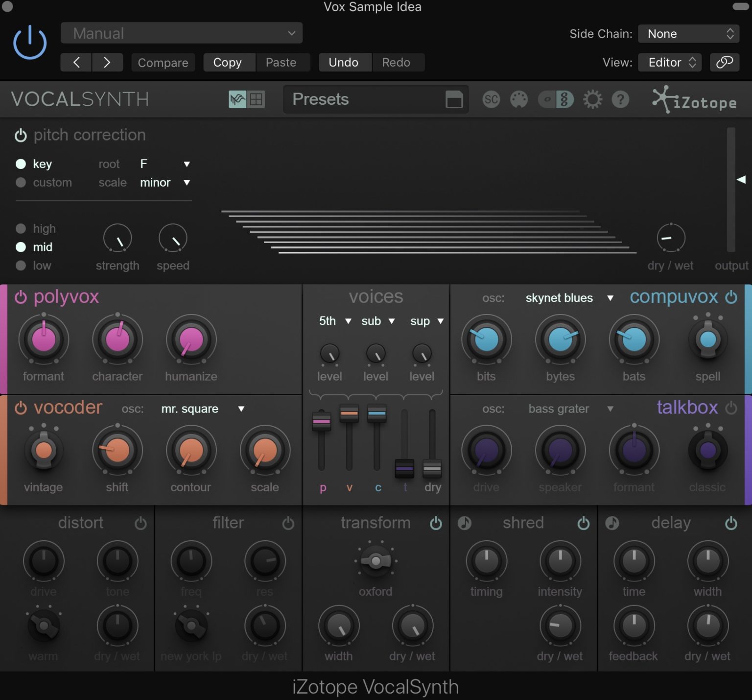This screenshot has width=752, height=700.
Task: Open the sup voice dropdown
Action: click(x=427, y=321)
